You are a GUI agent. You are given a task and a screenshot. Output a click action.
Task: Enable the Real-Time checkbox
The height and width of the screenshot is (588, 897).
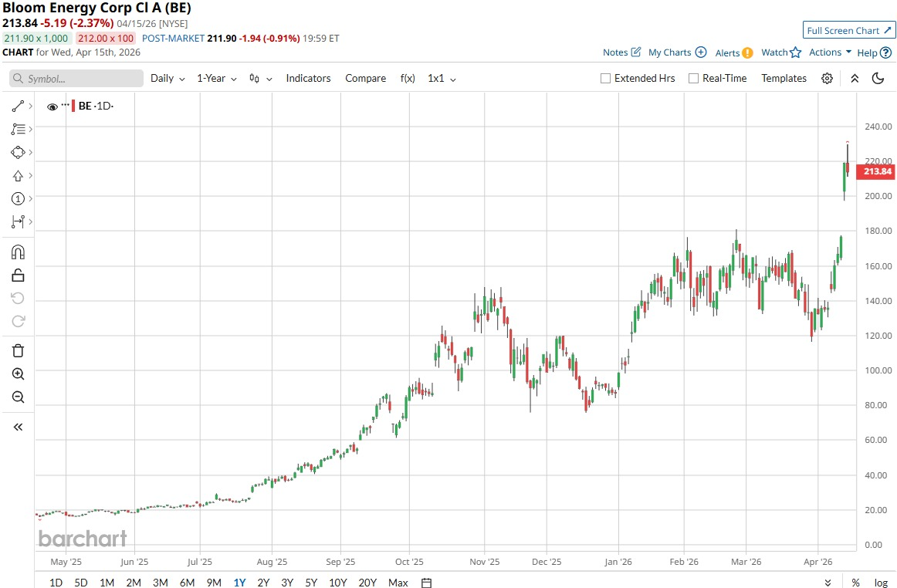693,79
